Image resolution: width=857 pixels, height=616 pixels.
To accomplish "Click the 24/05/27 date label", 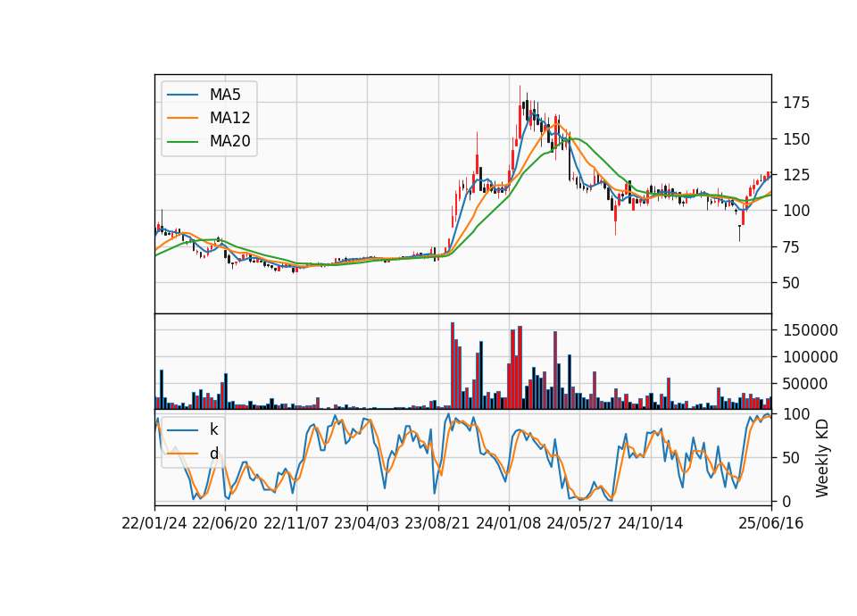I will (579, 523).
